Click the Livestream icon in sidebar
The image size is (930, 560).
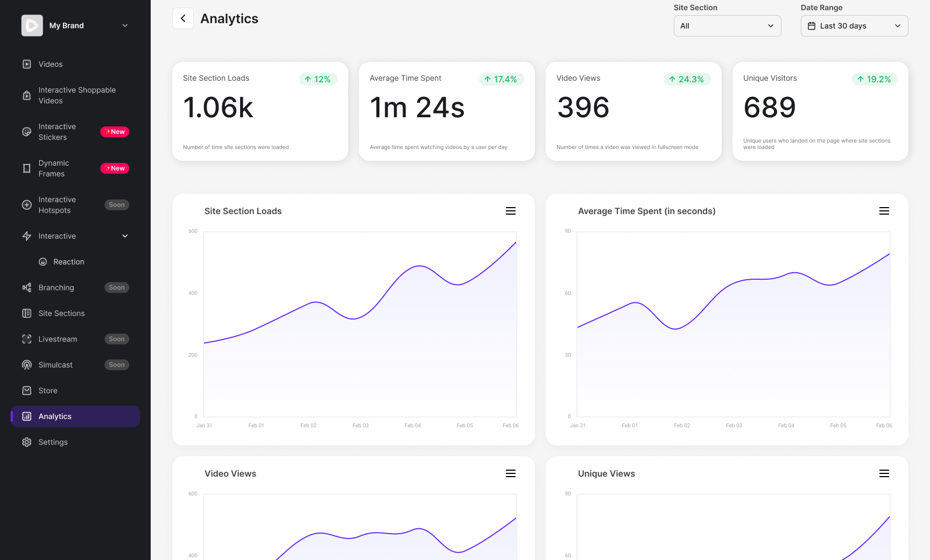(27, 339)
